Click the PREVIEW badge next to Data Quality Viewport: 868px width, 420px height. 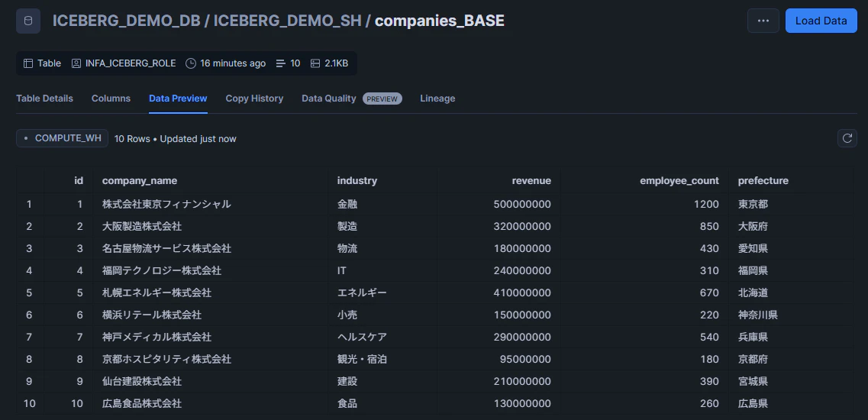pyautogui.click(x=382, y=99)
